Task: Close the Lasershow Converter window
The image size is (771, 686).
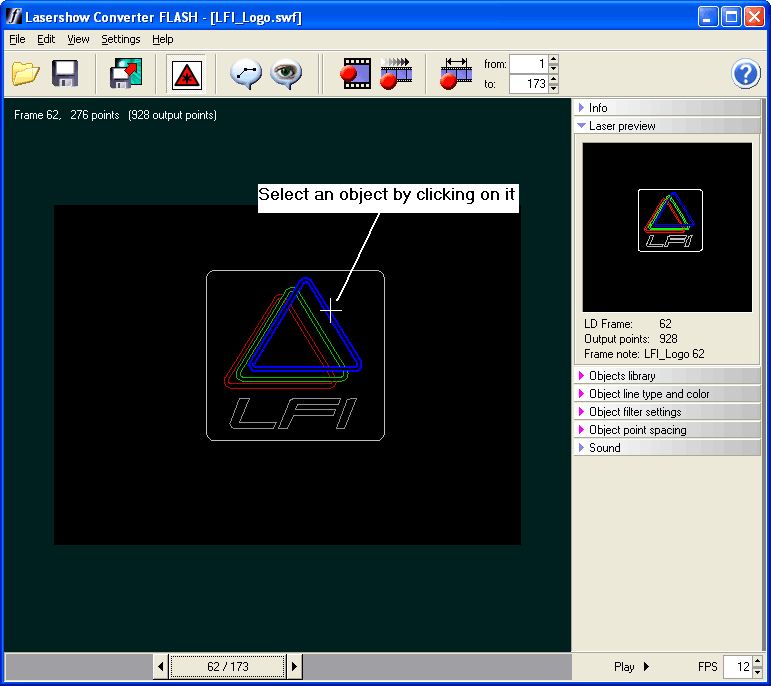Action: tap(754, 17)
